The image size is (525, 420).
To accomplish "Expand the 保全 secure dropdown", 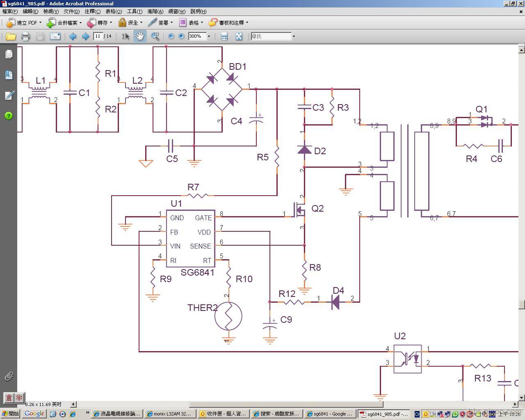I will click(x=141, y=23).
